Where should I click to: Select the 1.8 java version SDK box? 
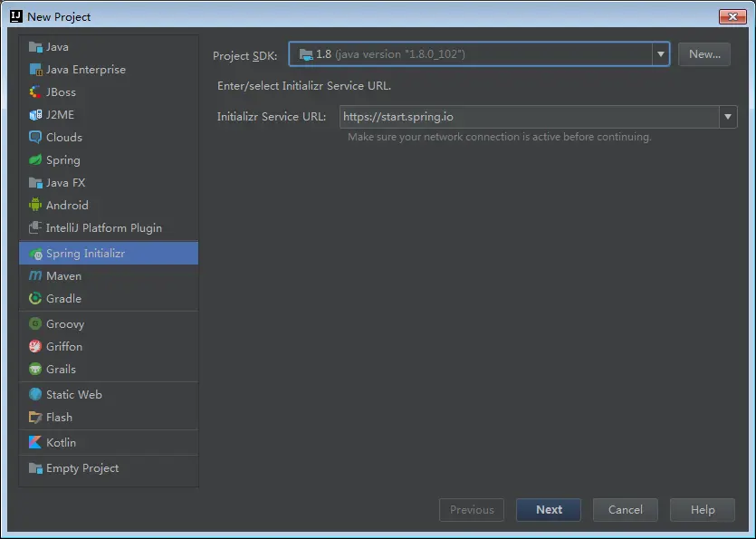479,54
